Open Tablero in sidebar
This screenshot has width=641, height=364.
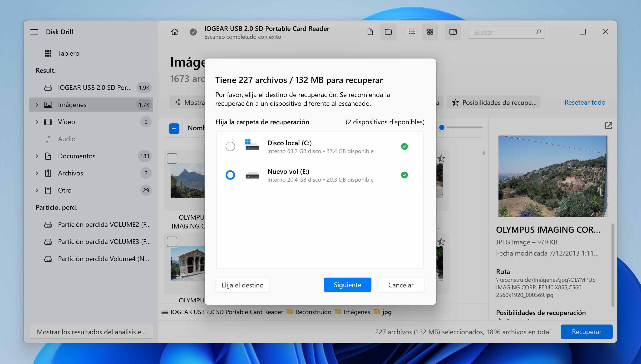click(91, 53)
